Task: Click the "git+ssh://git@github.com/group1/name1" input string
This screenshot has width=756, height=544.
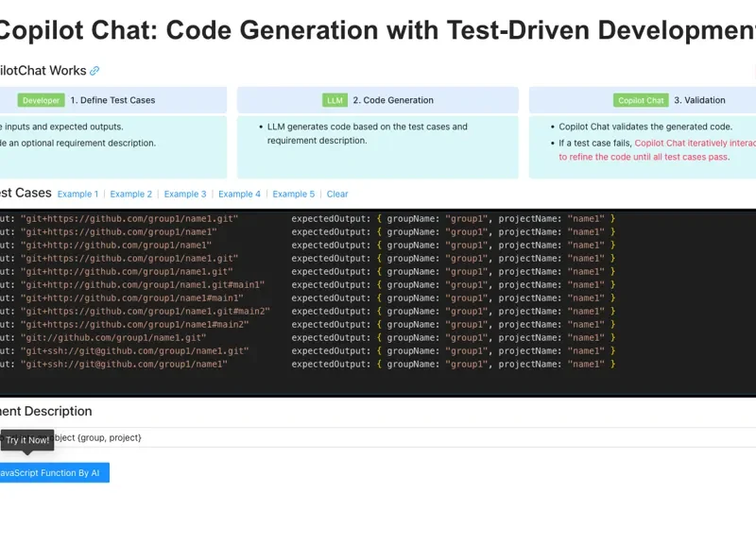Action: pos(124,365)
